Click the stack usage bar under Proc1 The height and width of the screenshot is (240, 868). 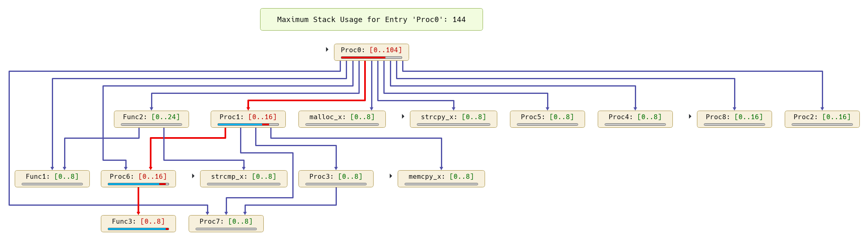click(248, 124)
